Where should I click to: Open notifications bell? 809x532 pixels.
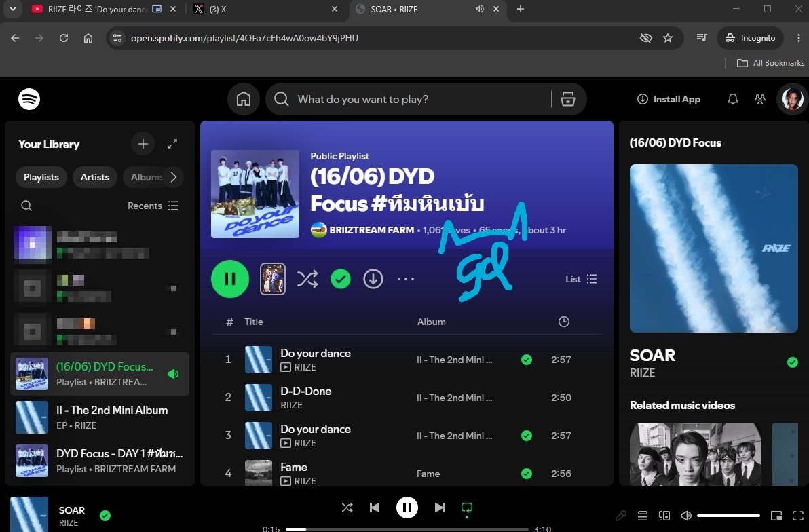[732, 99]
